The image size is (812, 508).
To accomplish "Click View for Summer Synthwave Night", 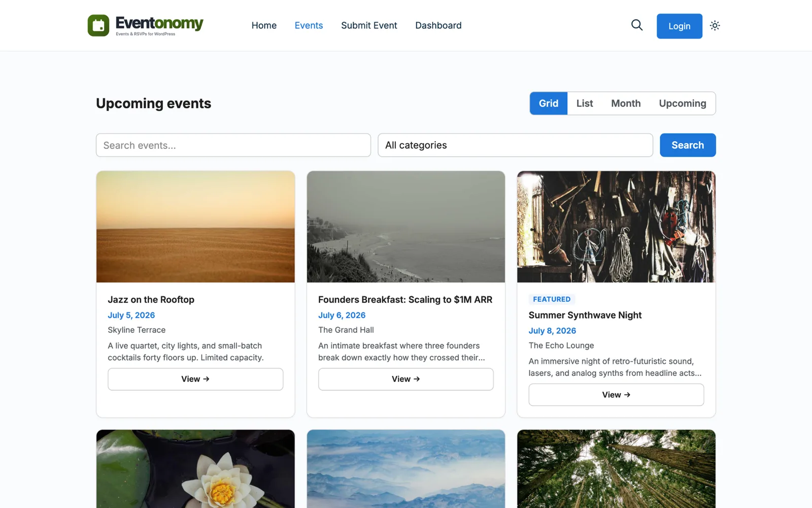I will (616, 395).
